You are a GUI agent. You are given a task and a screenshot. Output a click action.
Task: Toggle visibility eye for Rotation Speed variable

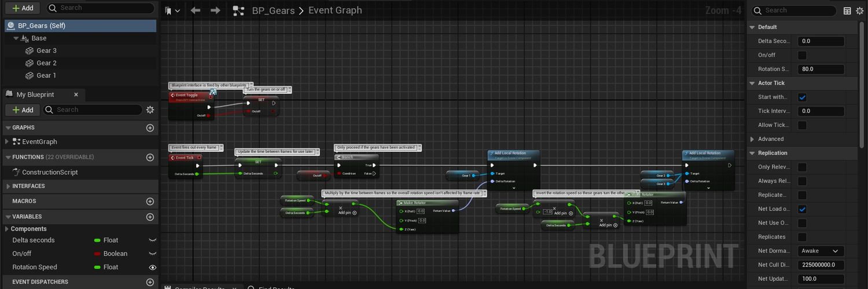click(x=152, y=268)
